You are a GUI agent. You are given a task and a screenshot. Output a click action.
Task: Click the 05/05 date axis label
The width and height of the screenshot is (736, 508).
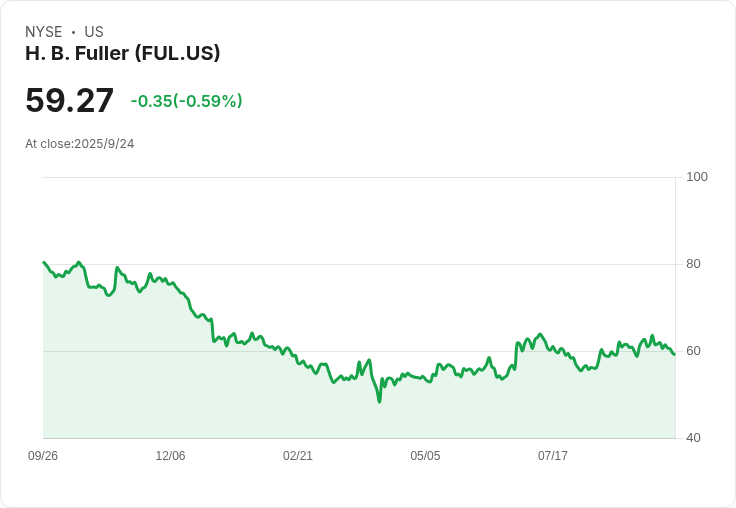[425, 456]
